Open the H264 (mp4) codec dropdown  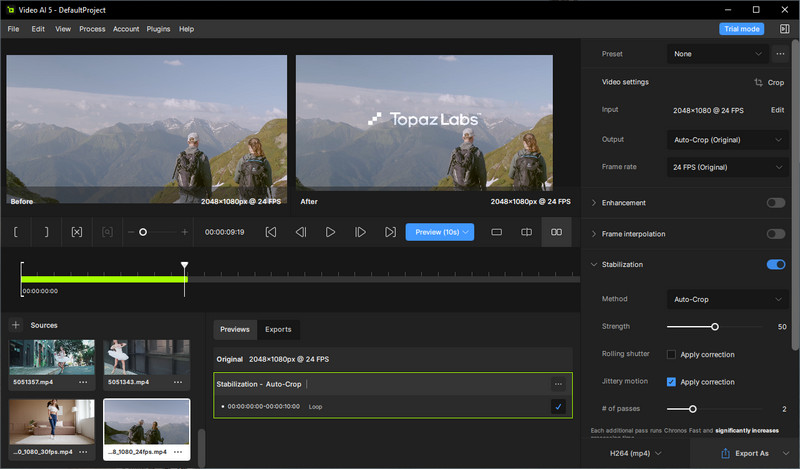tap(635, 453)
